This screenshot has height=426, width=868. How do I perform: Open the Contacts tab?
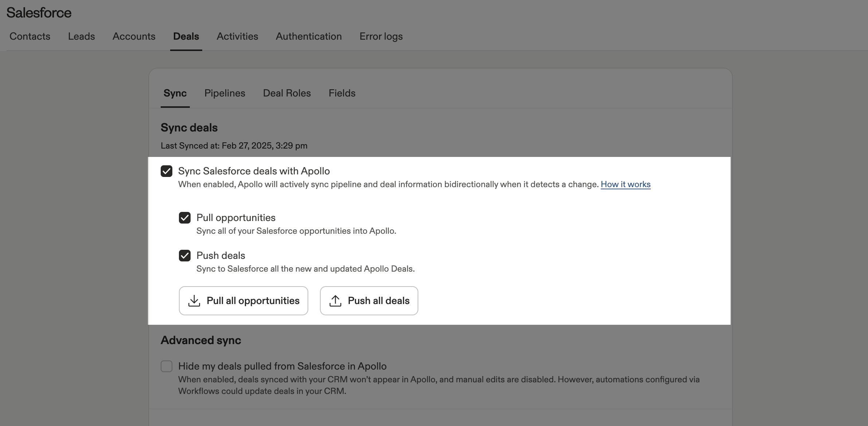(30, 36)
